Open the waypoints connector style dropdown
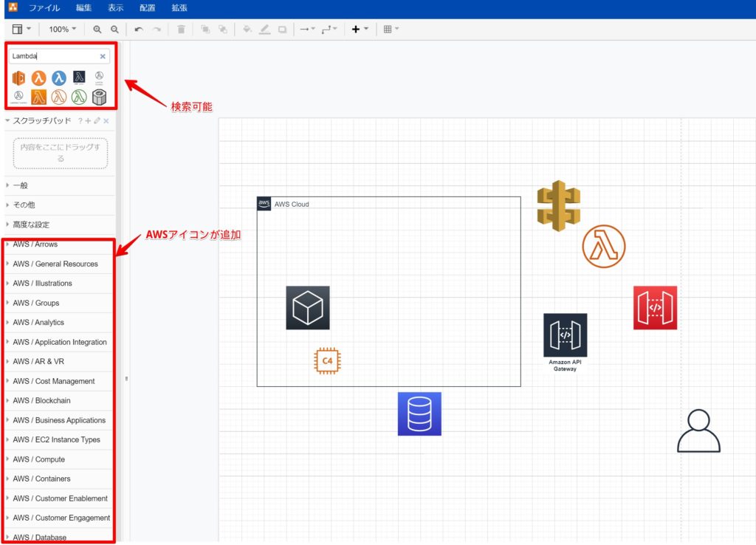756x545 pixels. pyautogui.click(x=329, y=29)
